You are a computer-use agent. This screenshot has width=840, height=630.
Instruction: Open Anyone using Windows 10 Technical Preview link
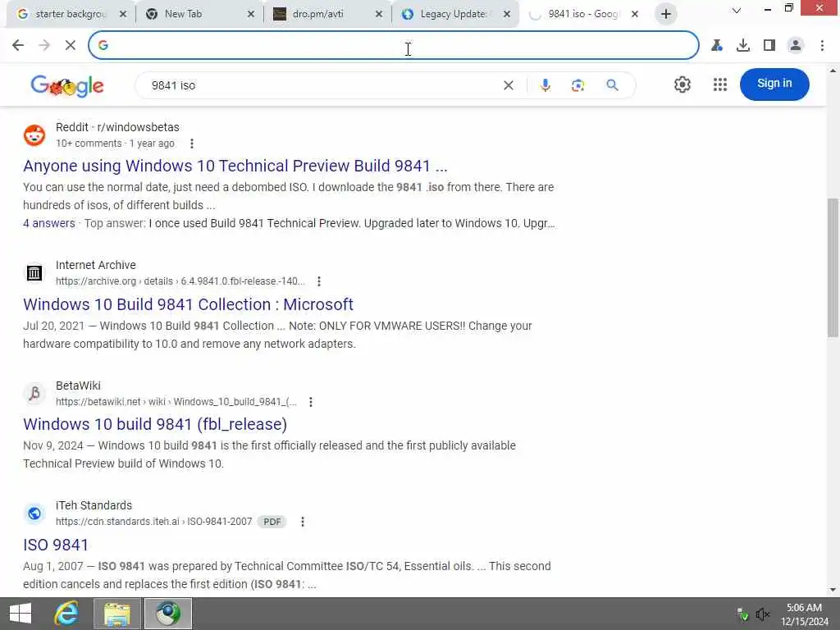coord(235,166)
